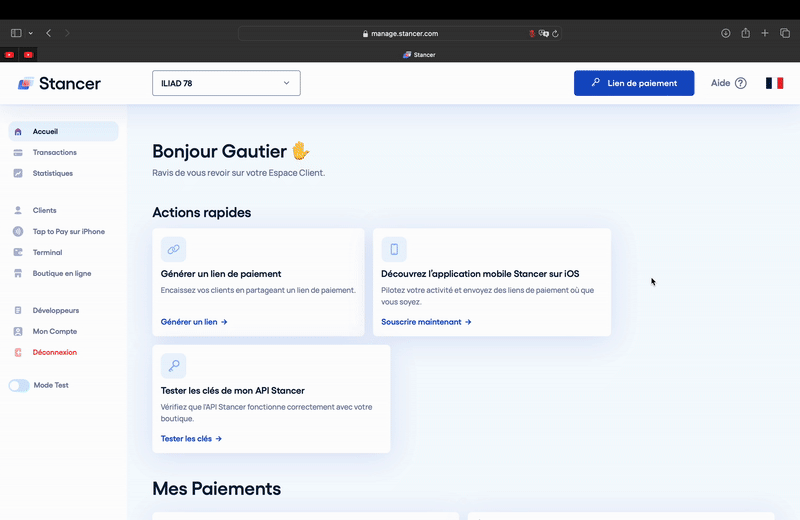Click the Aide help link text
Image resolution: width=800 pixels, height=520 pixels.
point(720,83)
